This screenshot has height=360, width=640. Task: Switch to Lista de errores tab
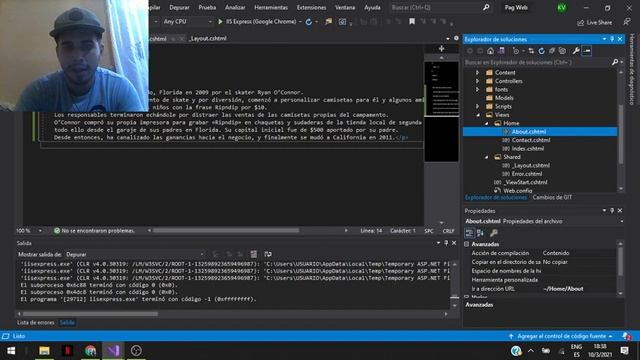tap(36, 322)
